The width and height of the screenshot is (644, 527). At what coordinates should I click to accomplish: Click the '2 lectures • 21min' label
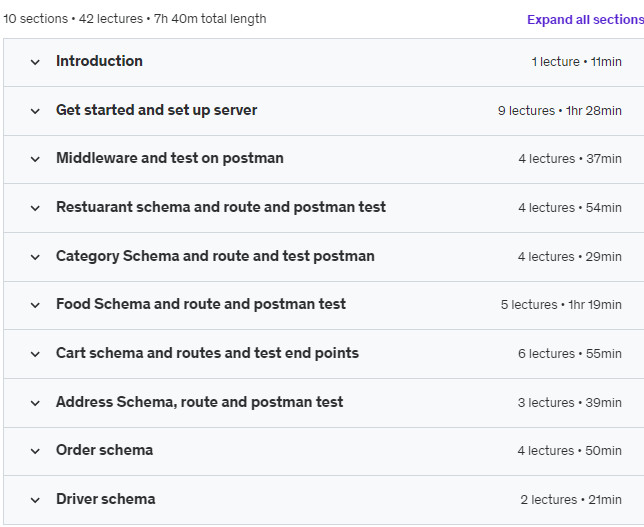click(571, 499)
